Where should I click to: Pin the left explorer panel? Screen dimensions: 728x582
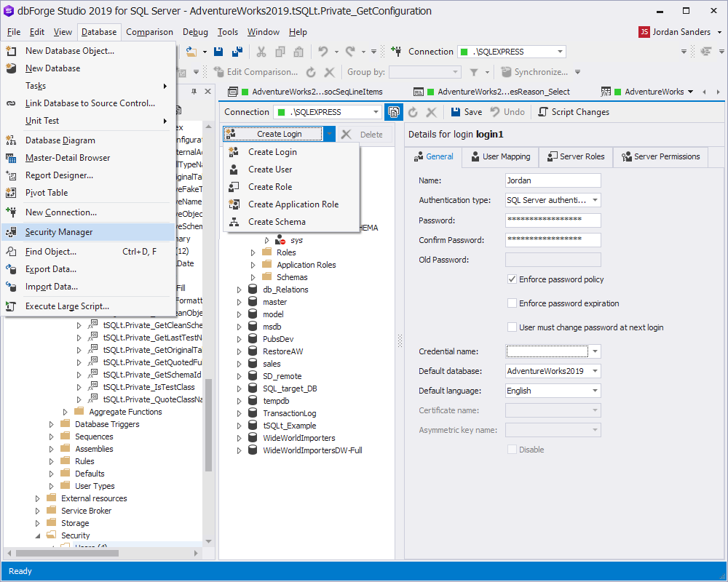(x=194, y=92)
